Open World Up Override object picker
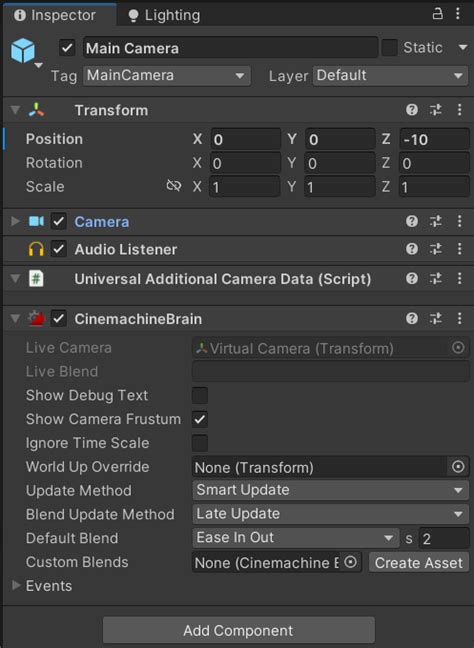This screenshot has width=474, height=648. pyautogui.click(x=458, y=467)
